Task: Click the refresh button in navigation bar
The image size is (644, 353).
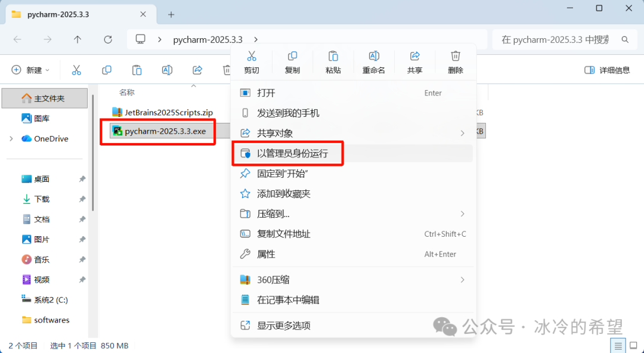Action: click(x=108, y=39)
